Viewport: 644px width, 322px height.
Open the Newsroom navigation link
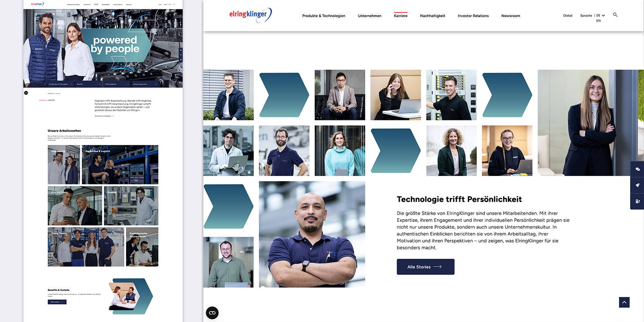510,16
